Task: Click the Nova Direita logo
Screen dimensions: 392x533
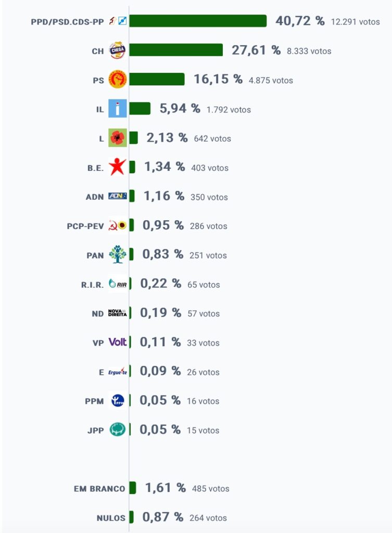Action: 117,313
